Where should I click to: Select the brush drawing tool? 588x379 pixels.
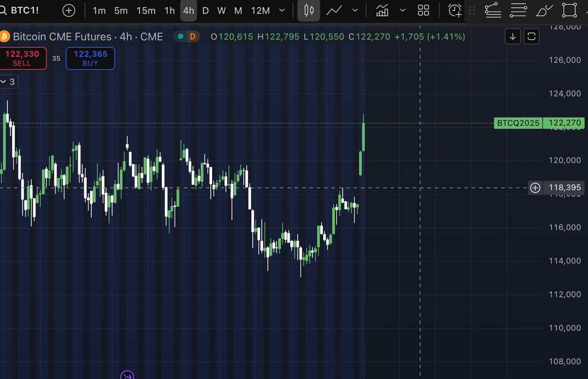tap(545, 10)
